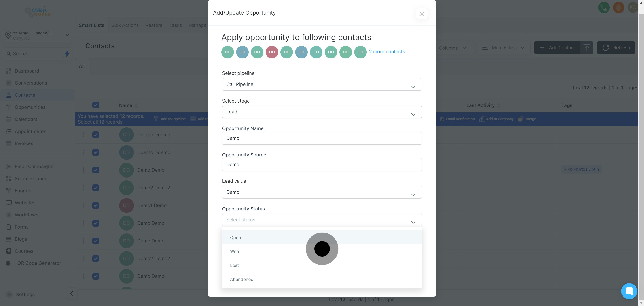Click the '2 more contacts...' link
The image size is (644, 306).
click(389, 52)
